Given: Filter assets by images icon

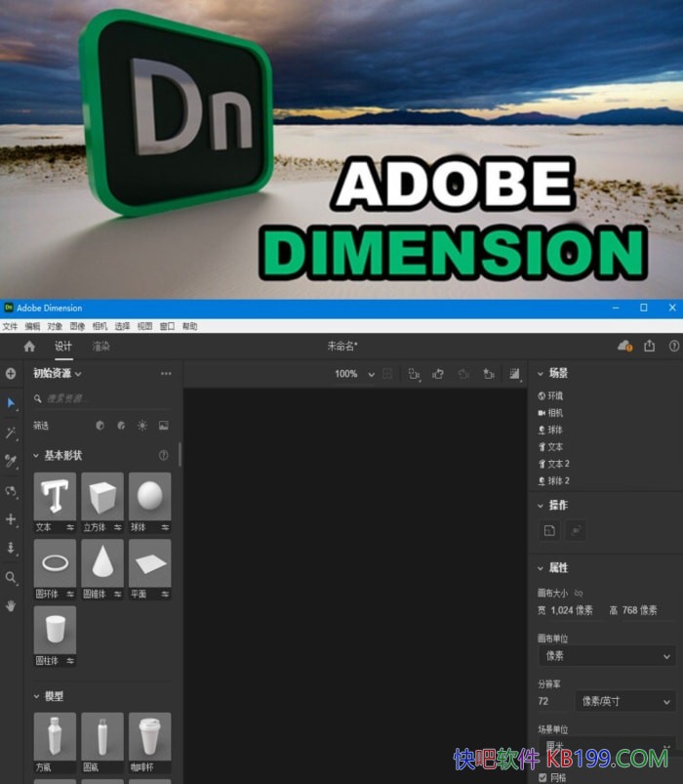Looking at the screenshot, I should [x=163, y=426].
